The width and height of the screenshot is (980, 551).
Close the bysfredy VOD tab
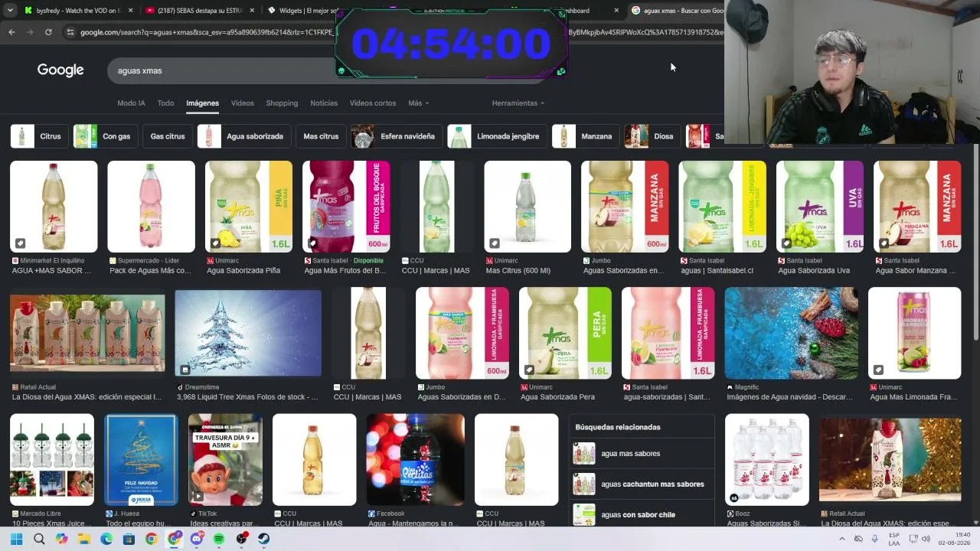131,11
